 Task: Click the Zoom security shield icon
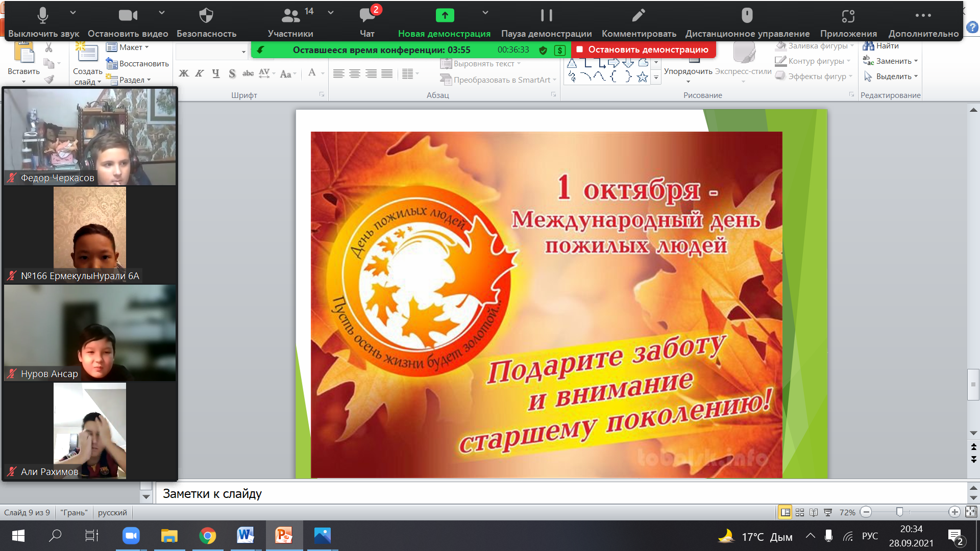(x=206, y=16)
